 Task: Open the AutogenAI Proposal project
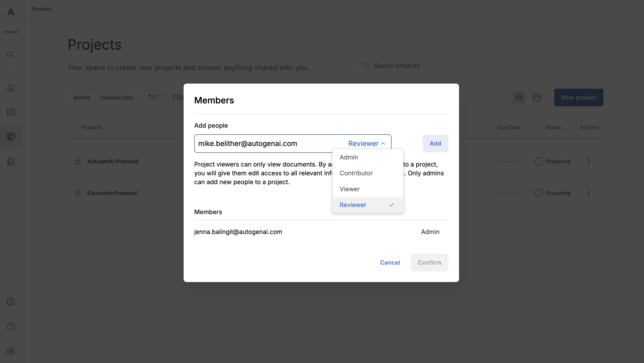(113, 161)
